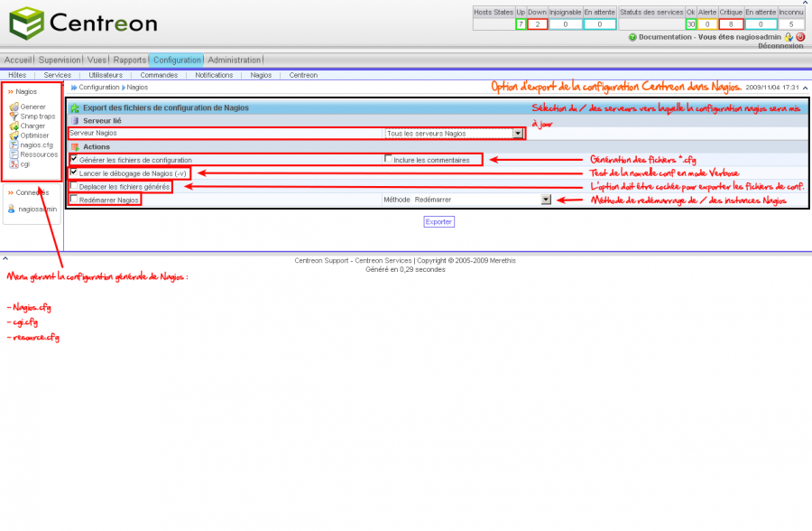This screenshot has width=812, height=531.
Task: Click the hosts Down count 2
Action: coord(538,24)
